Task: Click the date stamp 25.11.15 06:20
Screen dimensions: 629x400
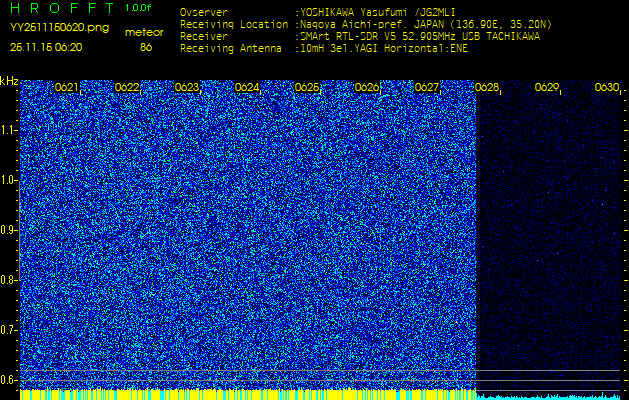Action: (46, 47)
